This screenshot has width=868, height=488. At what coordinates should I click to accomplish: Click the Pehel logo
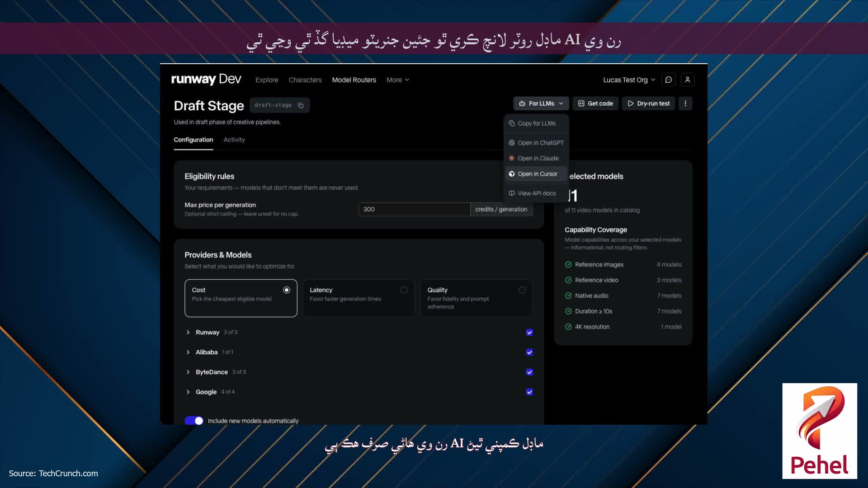tap(820, 431)
